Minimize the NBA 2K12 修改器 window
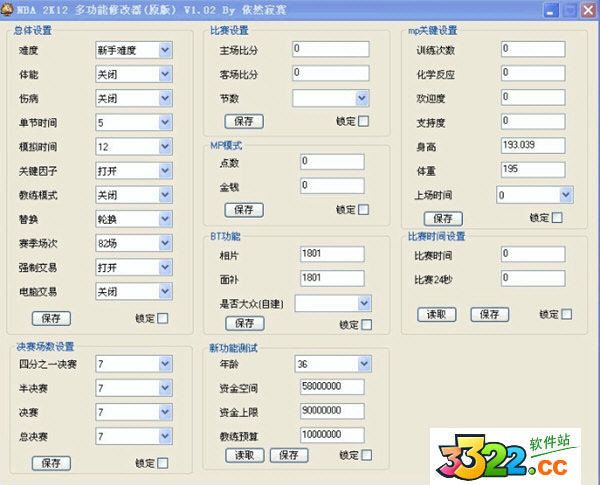600x485 pixels. 551,10
